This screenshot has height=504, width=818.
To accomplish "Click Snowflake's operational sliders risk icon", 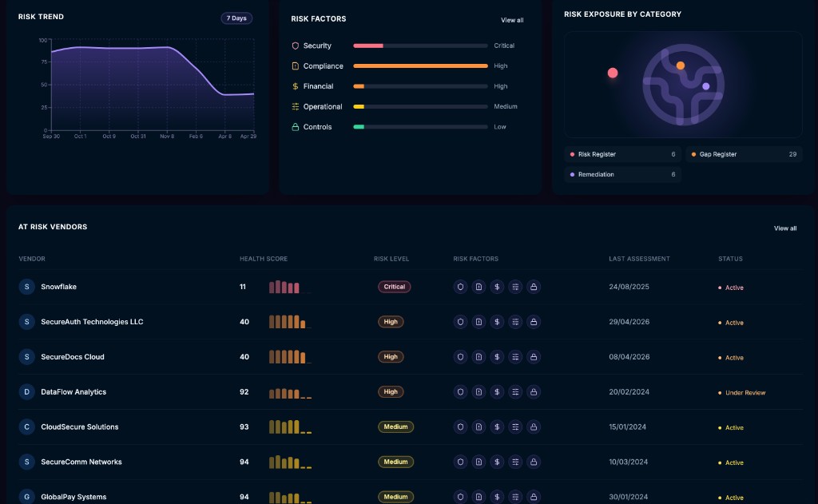I will pos(515,287).
